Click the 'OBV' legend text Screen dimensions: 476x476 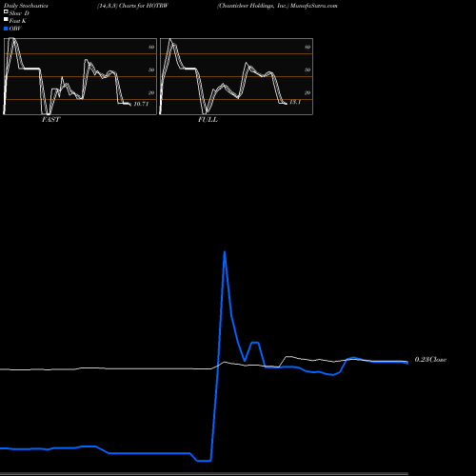[x=15, y=29]
